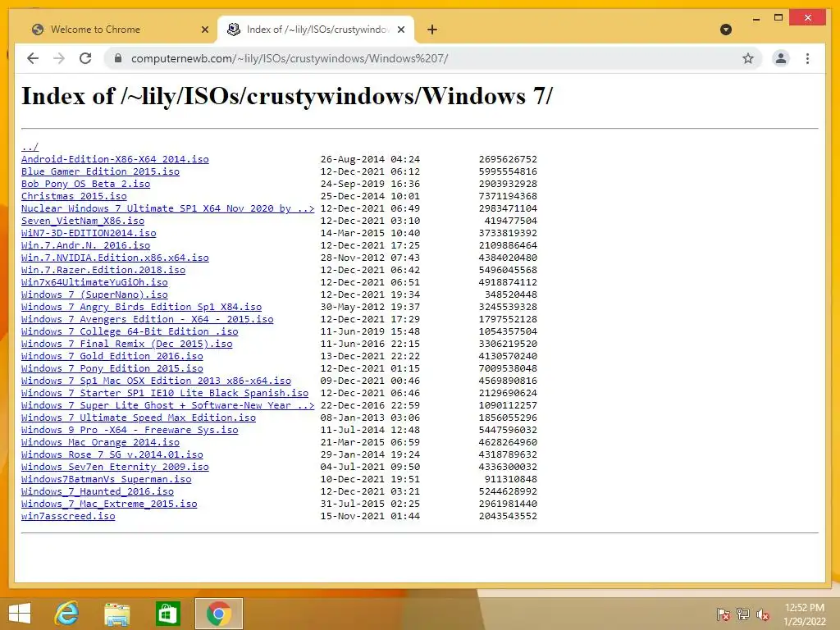
Task: Open the taskbar clock and date
Action: pyautogui.click(x=804, y=614)
